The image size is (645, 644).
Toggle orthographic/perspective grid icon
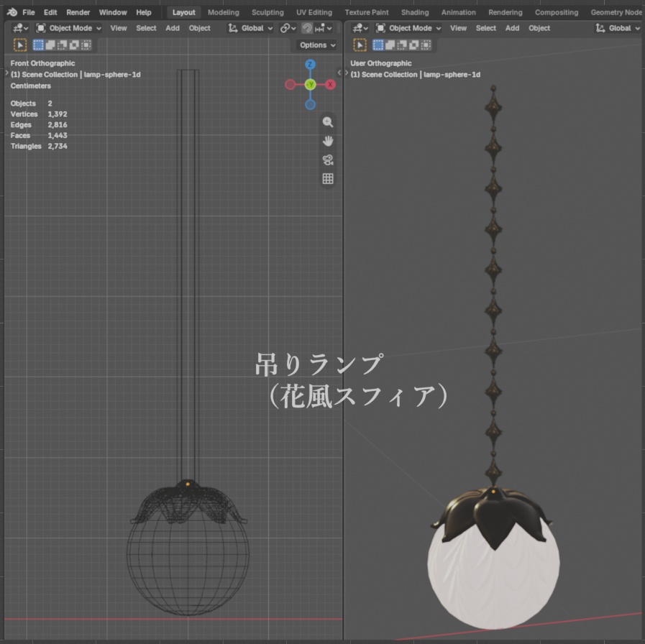(328, 178)
